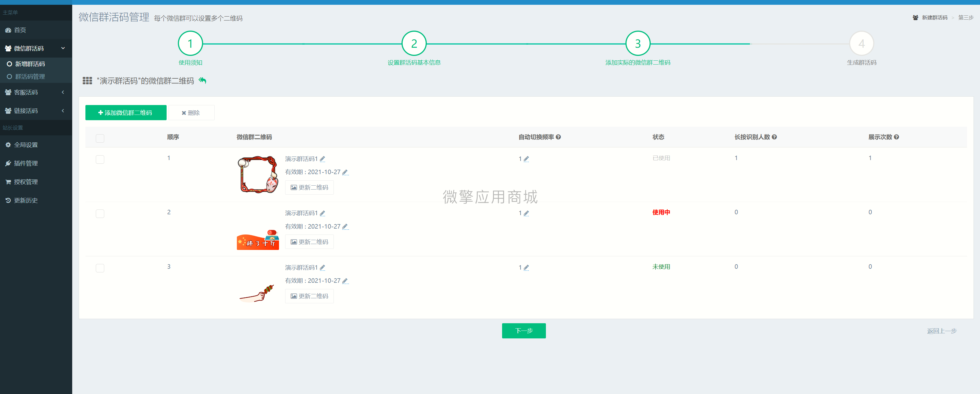Edit the 有效期 date pencil in row 2
Image resolution: width=980 pixels, height=394 pixels.
(x=345, y=227)
